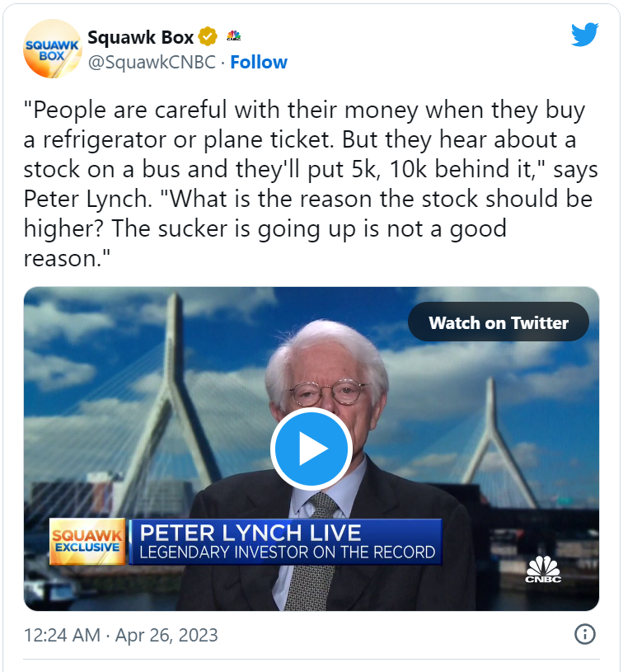
Task: Follow the Squawk Box account
Action: [x=259, y=62]
